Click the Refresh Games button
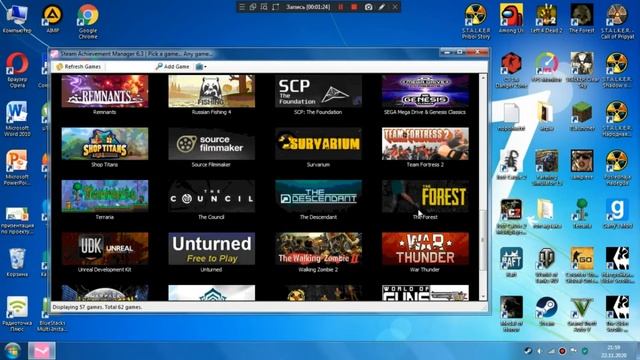The height and width of the screenshot is (360, 640). [78, 67]
